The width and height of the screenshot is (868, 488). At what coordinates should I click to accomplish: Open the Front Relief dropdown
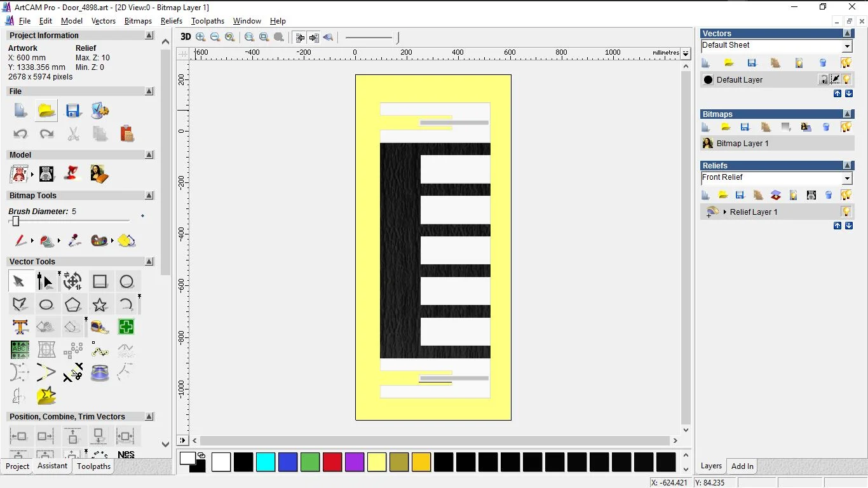[847, 179]
